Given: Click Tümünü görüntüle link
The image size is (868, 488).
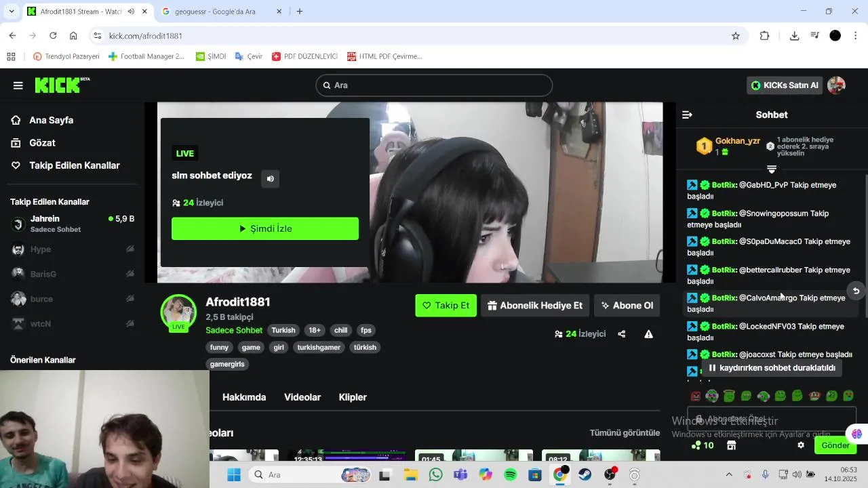Looking at the screenshot, I should pos(625,432).
